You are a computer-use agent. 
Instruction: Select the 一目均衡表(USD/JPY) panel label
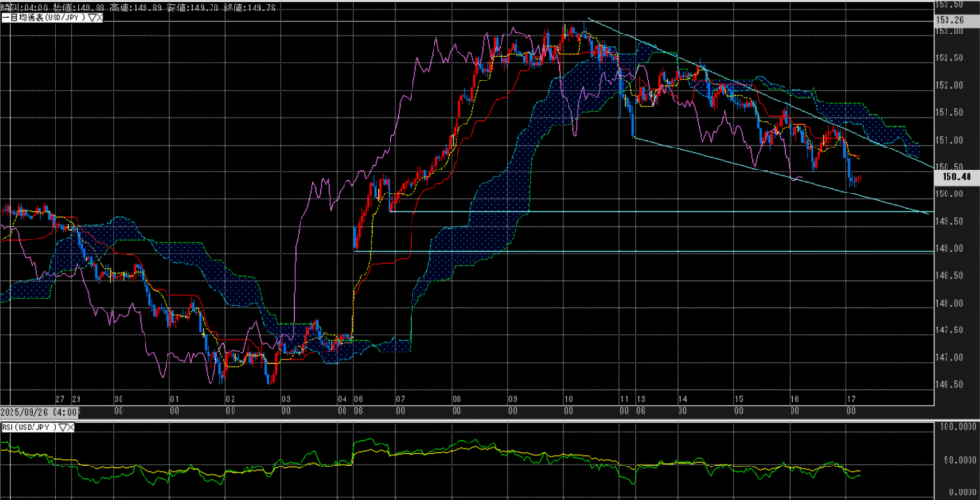[x=45, y=18]
